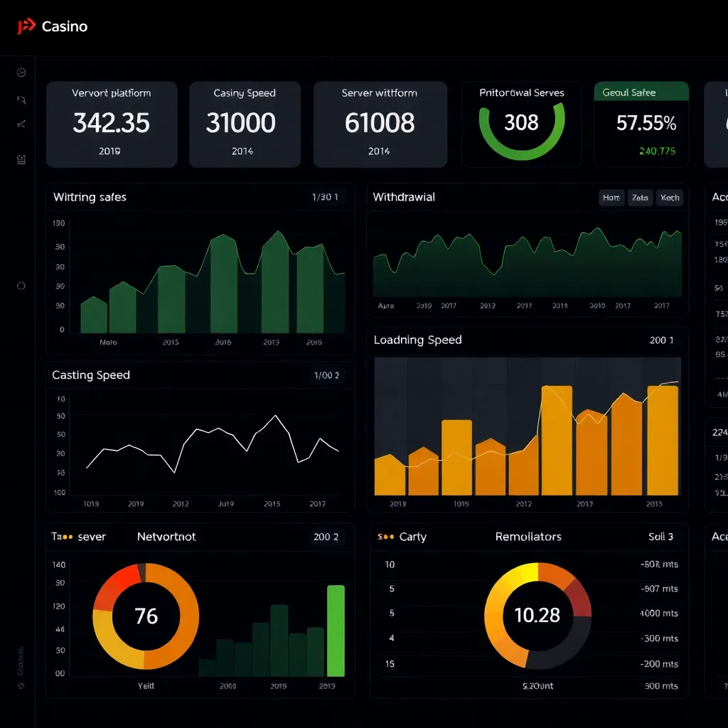Click the Geoul Safee green header
728x728 pixels.
pos(641,92)
